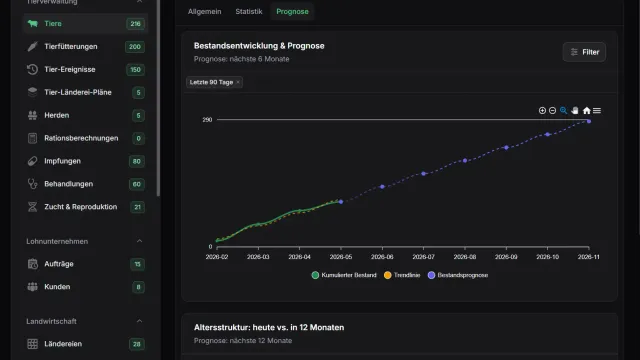
Task: Open Tierfütterungen menu entry
Action: pos(85,47)
